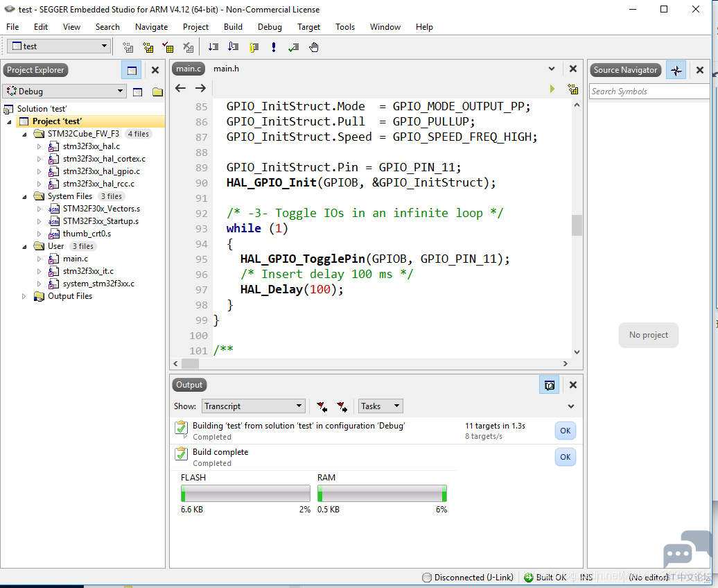Image resolution: width=718 pixels, height=588 pixels.
Task: Click OK beside Building 'test' task
Action: click(x=565, y=431)
